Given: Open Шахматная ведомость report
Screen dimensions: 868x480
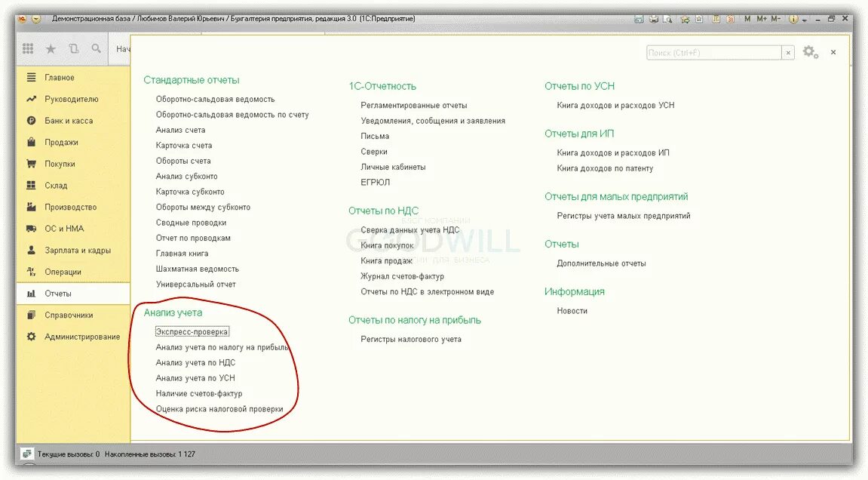Looking at the screenshot, I should [198, 269].
